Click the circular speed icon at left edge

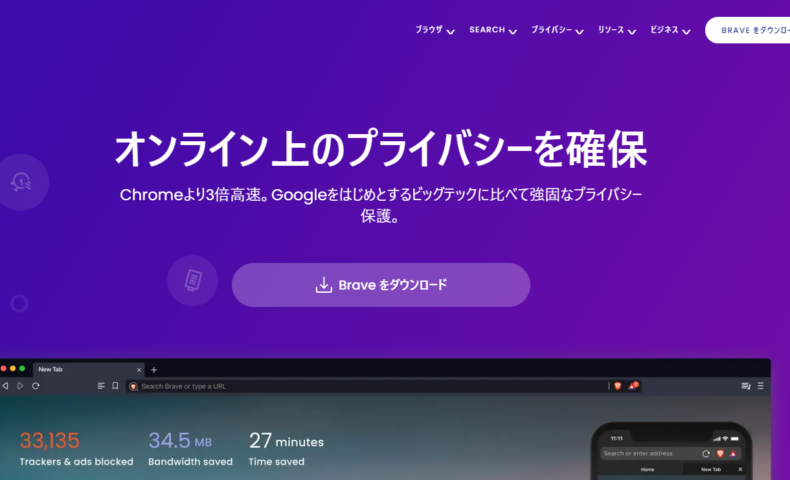tap(21, 181)
